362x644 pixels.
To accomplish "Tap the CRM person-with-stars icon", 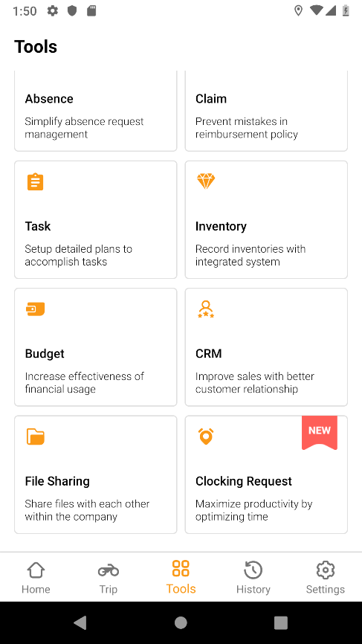I will pyautogui.click(x=206, y=309).
